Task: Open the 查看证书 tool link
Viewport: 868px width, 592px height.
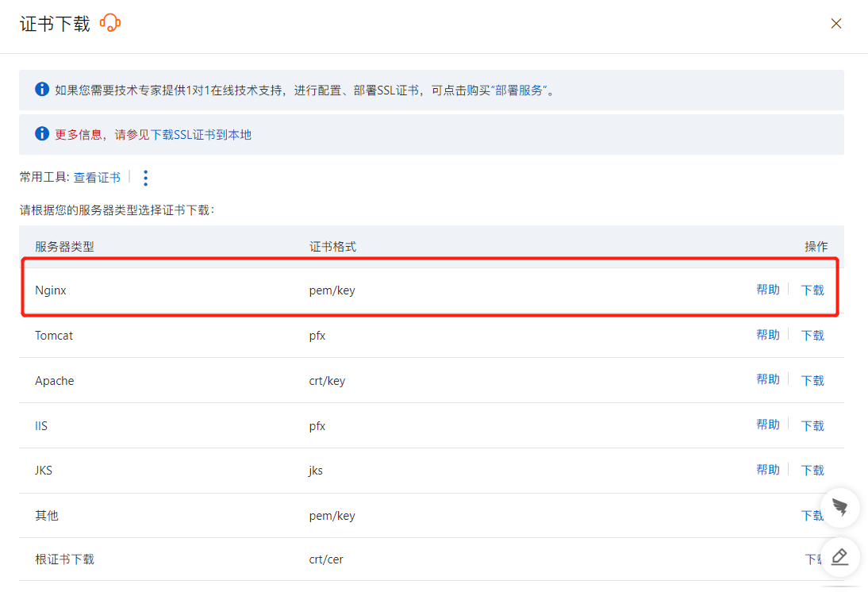Action: [x=97, y=178]
